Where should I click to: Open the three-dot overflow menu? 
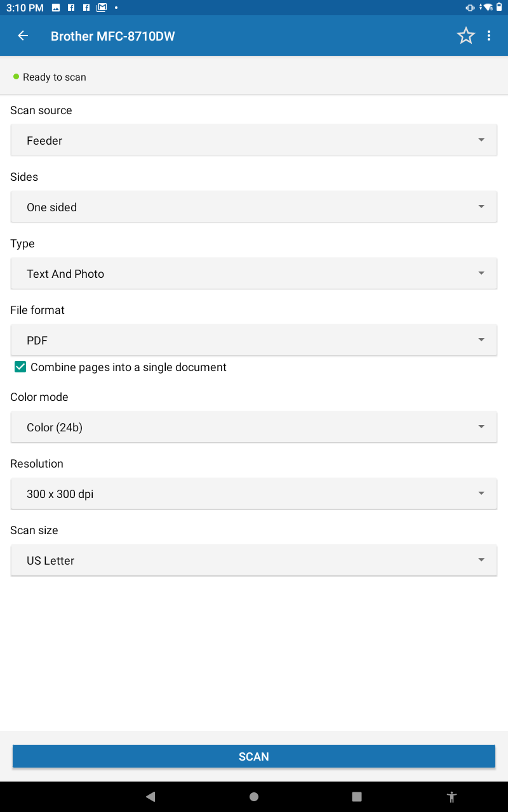[x=489, y=36]
